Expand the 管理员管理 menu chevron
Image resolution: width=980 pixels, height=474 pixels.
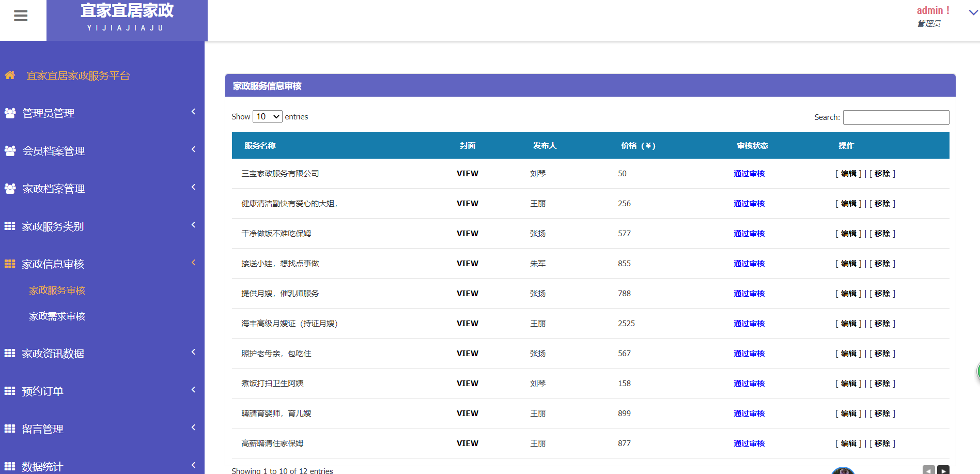[x=193, y=112]
